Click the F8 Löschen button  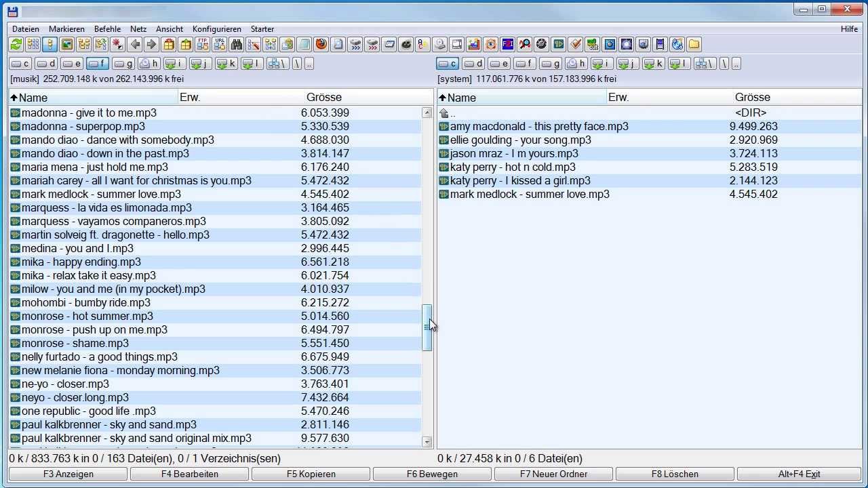click(x=675, y=474)
